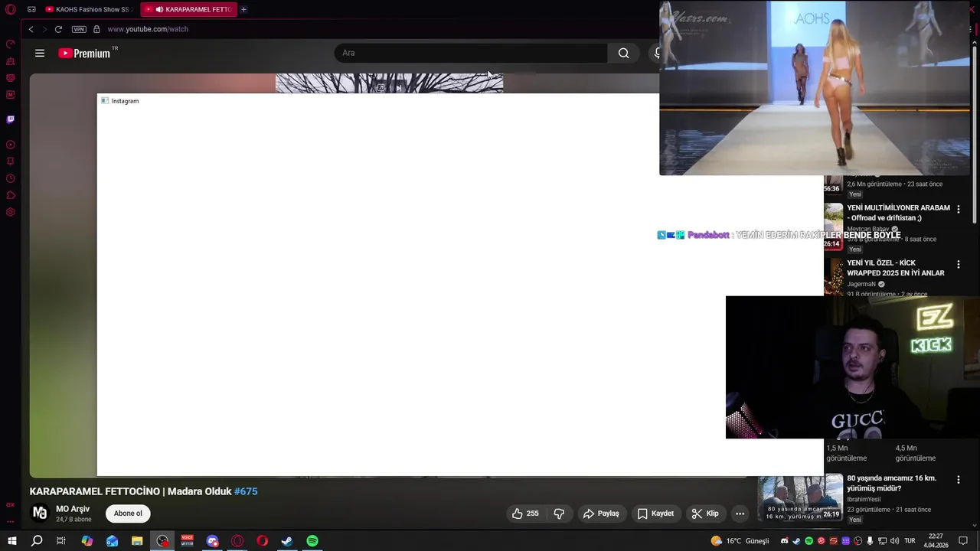Open more actions three-dot menu

click(740, 514)
